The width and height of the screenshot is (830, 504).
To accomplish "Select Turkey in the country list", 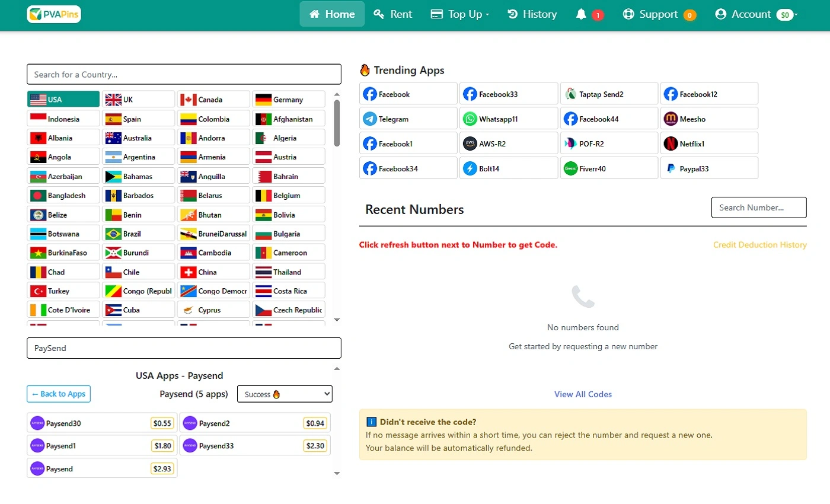I will point(63,291).
